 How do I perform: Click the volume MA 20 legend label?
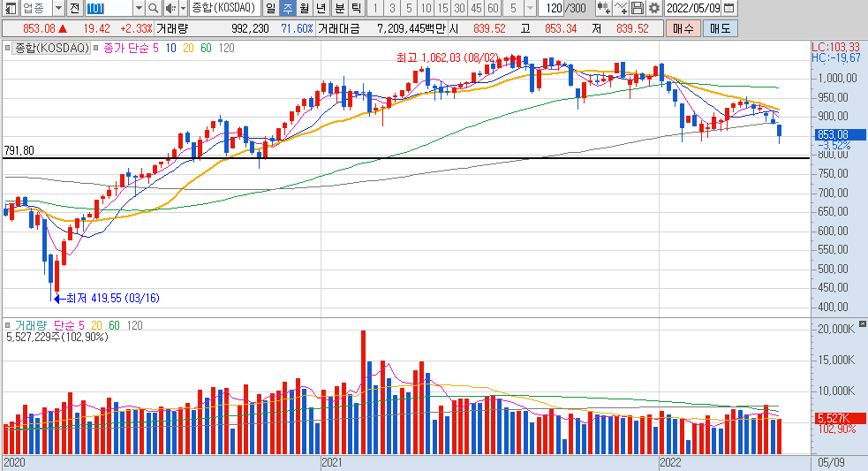(x=96, y=325)
